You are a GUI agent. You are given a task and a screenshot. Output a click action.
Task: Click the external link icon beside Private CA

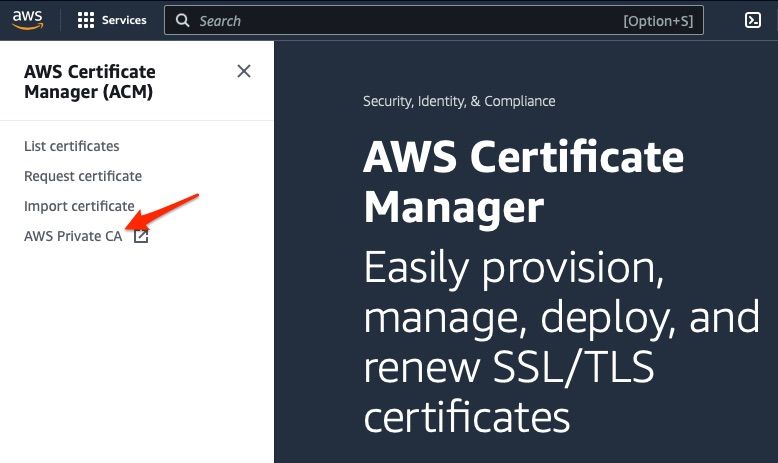click(141, 236)
